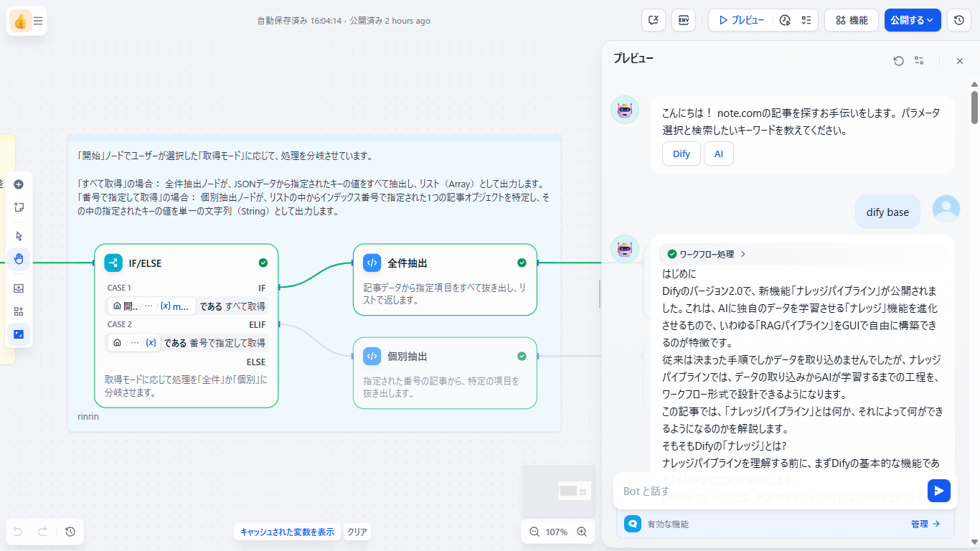Expand the 公開する publish dropdown
The width and height of the screenshot is (980, 551).
(x=913, y=20)
